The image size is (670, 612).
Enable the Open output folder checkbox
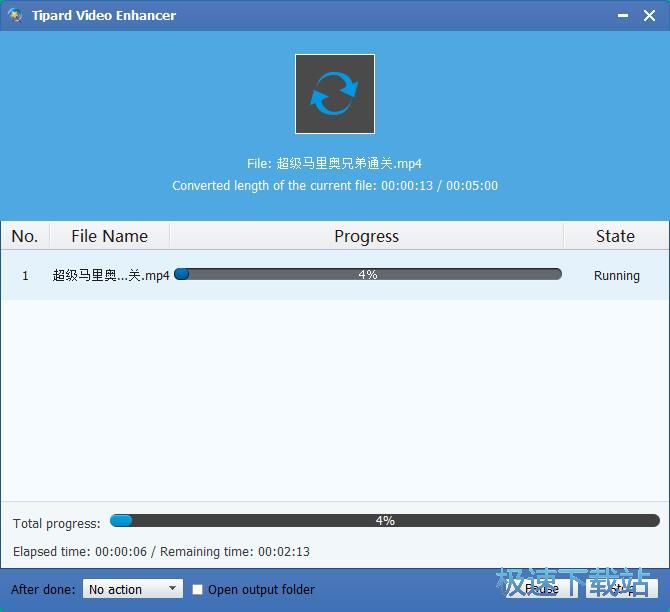197,589
